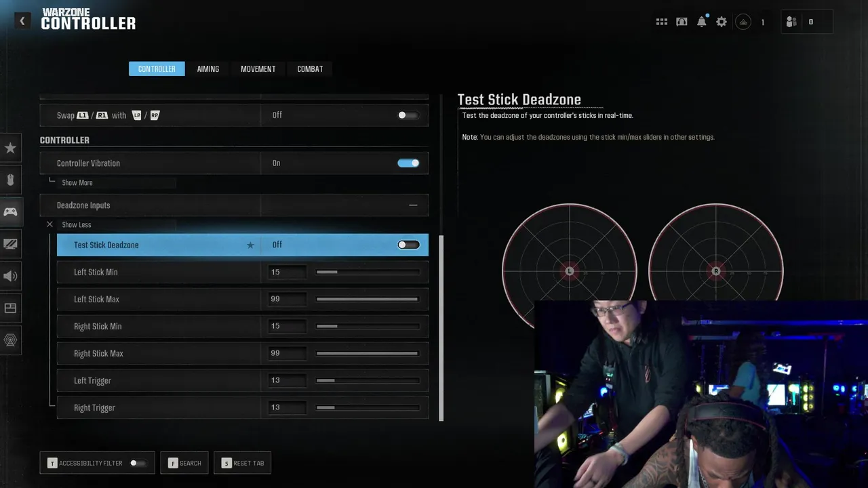Open Account and Network sidebar category
868x488 pixels.
tap(10, 340)
